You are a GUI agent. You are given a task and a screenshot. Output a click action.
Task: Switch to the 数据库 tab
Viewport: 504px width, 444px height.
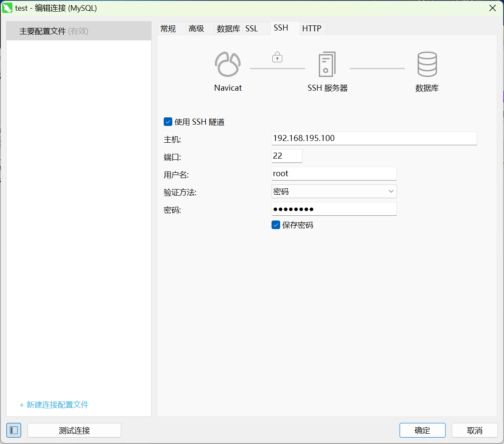[228, 29]
